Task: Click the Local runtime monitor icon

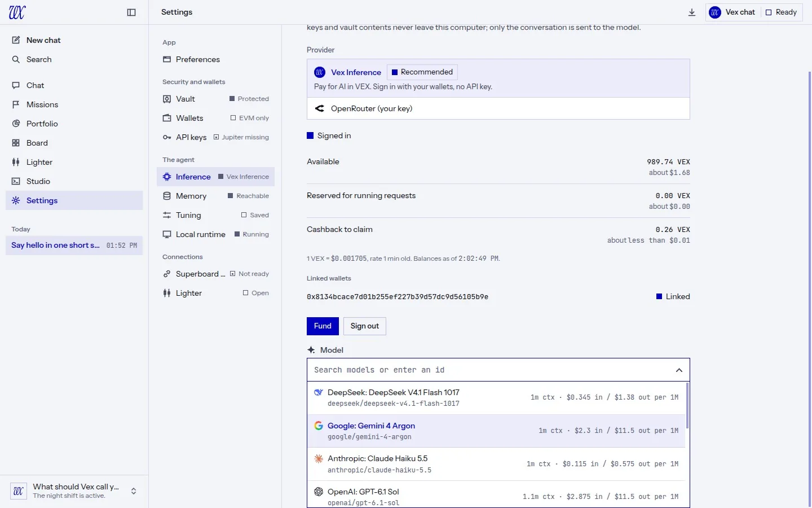Action: pyautogui.click(x=167, y=234)
